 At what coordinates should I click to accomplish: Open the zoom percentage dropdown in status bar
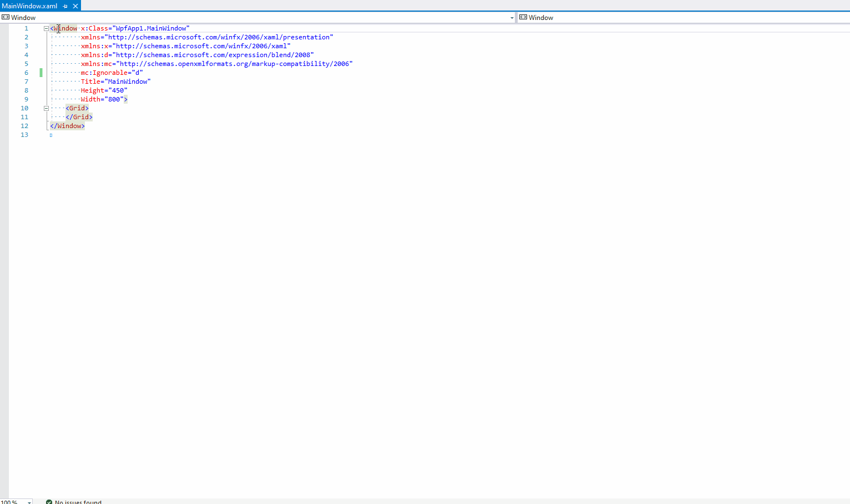pyautogui.click(x=29, y=502)
